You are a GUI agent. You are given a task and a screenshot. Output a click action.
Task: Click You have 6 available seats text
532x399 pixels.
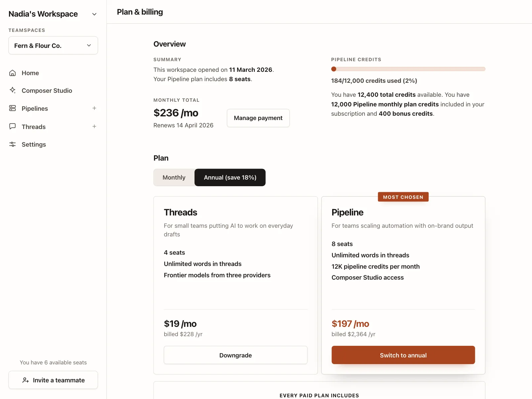point(53,362)
